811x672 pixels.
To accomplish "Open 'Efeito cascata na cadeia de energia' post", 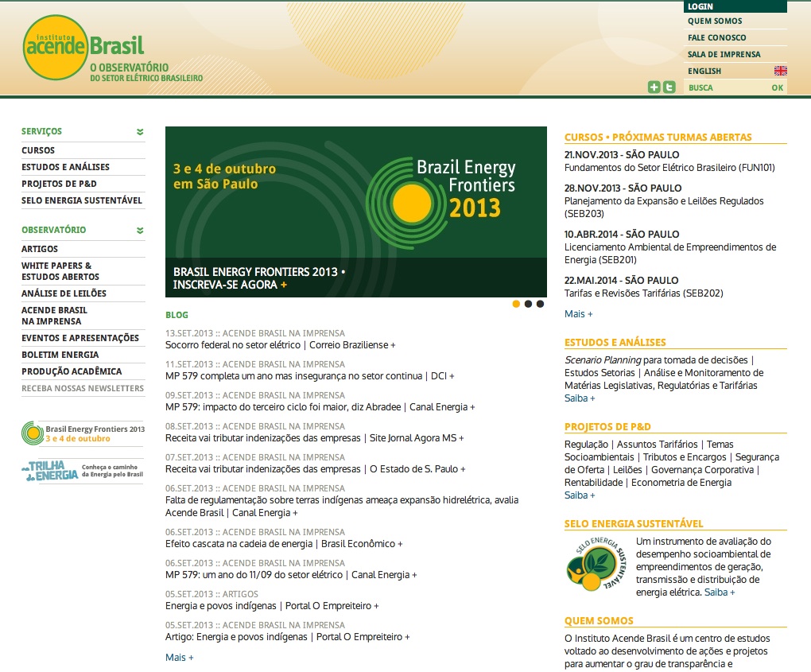I will [x=284, y=544].
